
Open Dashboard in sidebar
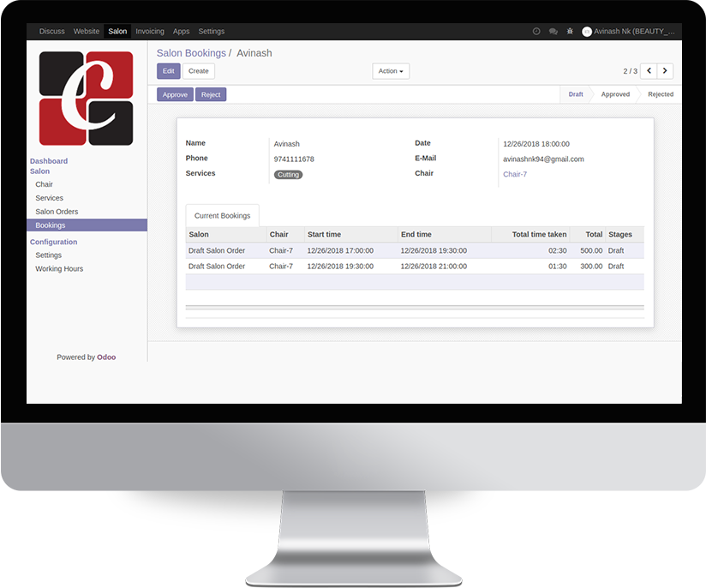(x=49, y=161)
